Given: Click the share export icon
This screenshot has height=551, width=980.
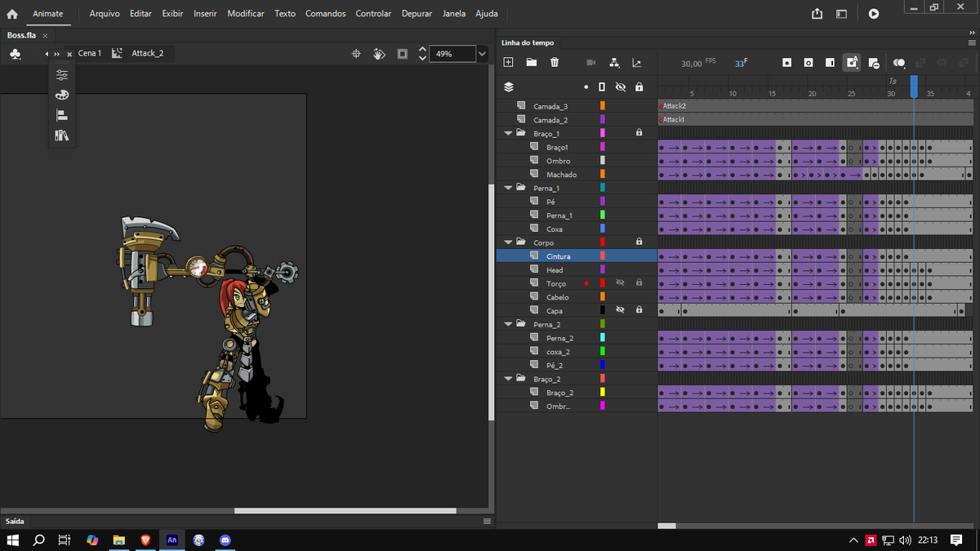Looking at the screenshot, I should click(817, 14).
